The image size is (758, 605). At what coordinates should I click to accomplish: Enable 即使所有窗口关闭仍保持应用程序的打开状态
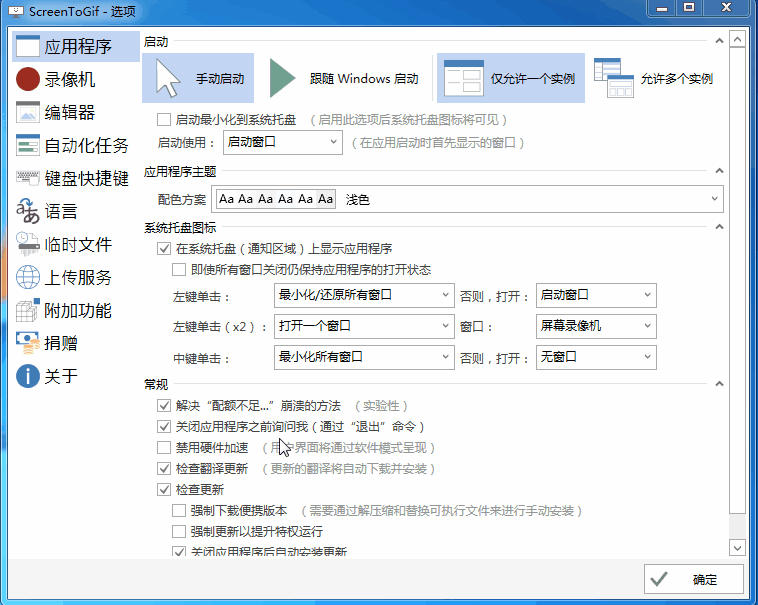point(179,269)
